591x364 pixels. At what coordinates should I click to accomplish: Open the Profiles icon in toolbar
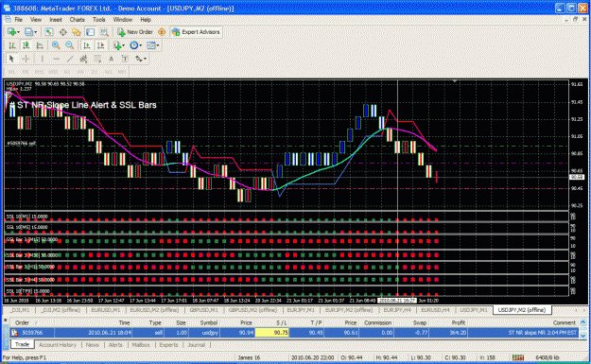coord(28,32)
